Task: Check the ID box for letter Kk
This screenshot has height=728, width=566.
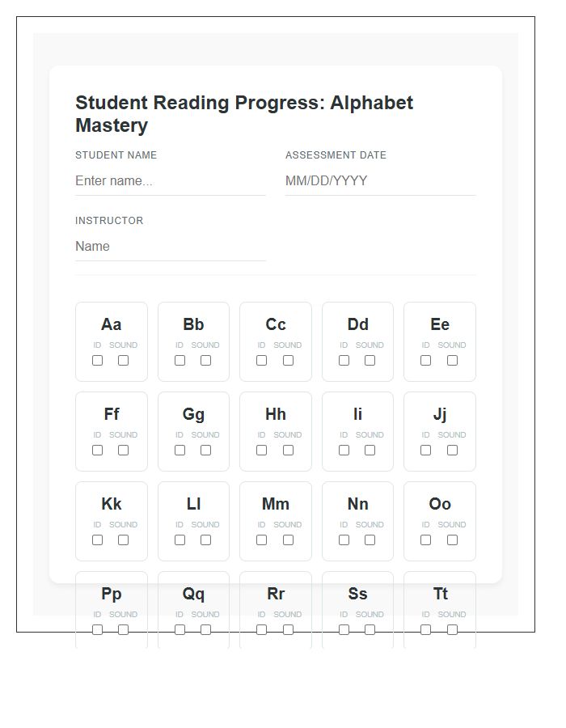Action: click(x=98, y=540)
